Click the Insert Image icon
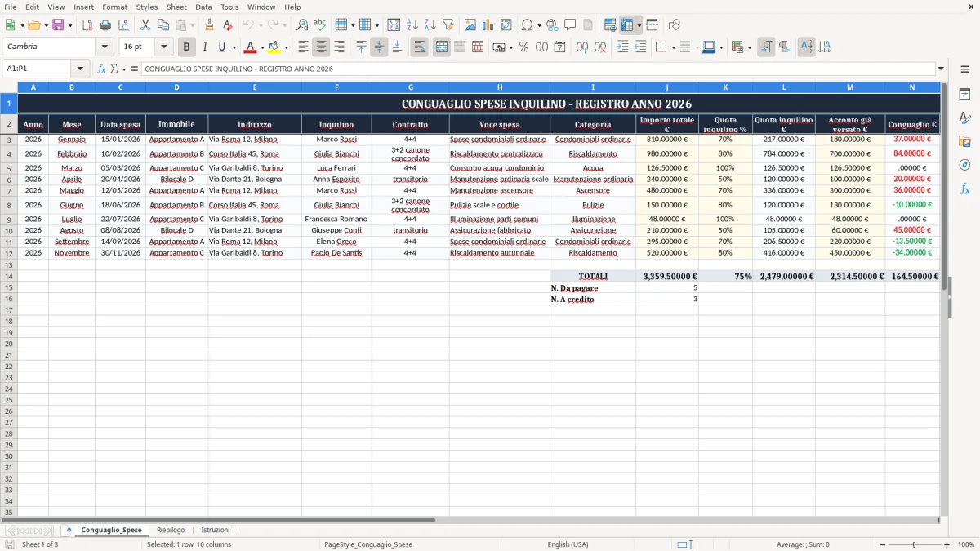The image size is (980, 551). 470,25
